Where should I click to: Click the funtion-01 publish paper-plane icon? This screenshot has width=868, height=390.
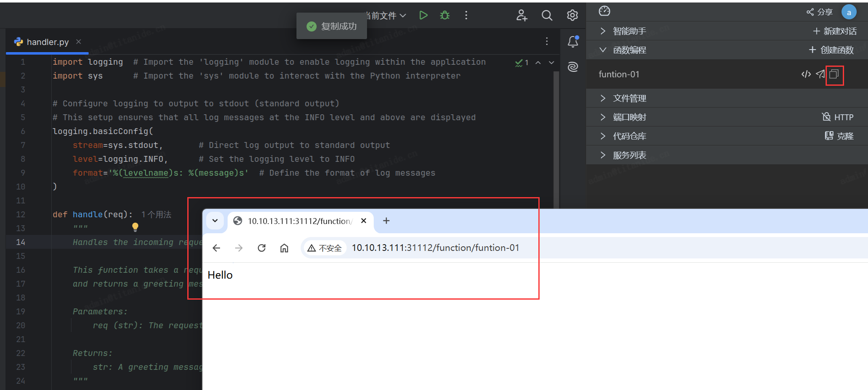(820, 74)
